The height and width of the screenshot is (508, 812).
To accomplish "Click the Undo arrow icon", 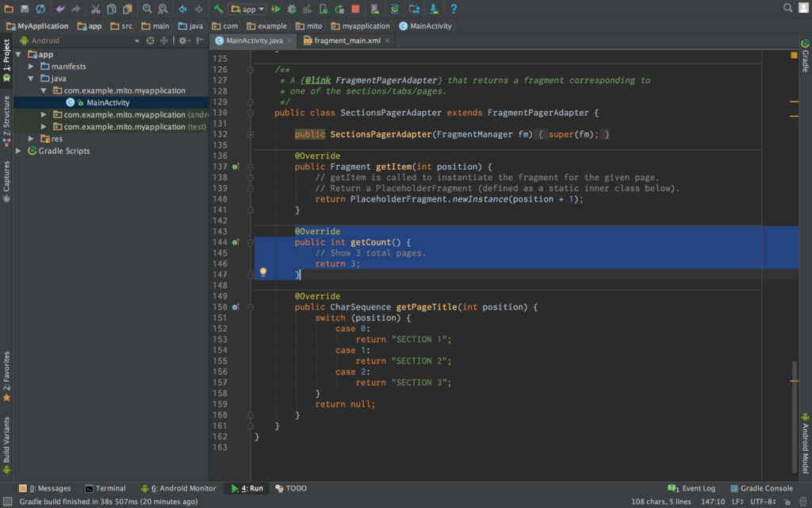I will (60, 9).
